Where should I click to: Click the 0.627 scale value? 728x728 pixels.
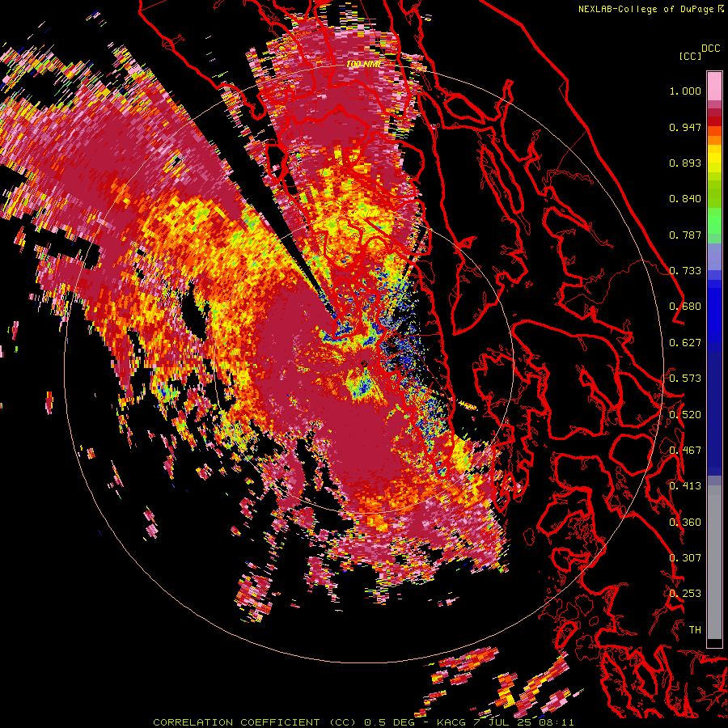685,343
